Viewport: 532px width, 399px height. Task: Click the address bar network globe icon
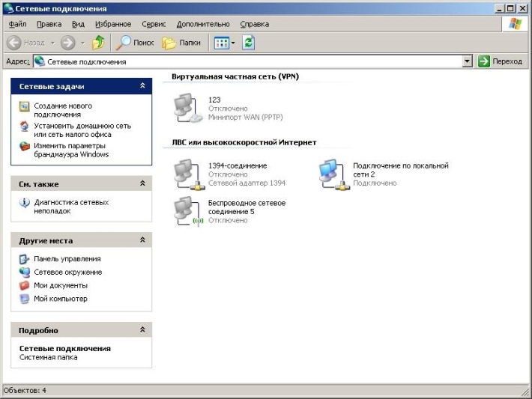pos(40,61)
